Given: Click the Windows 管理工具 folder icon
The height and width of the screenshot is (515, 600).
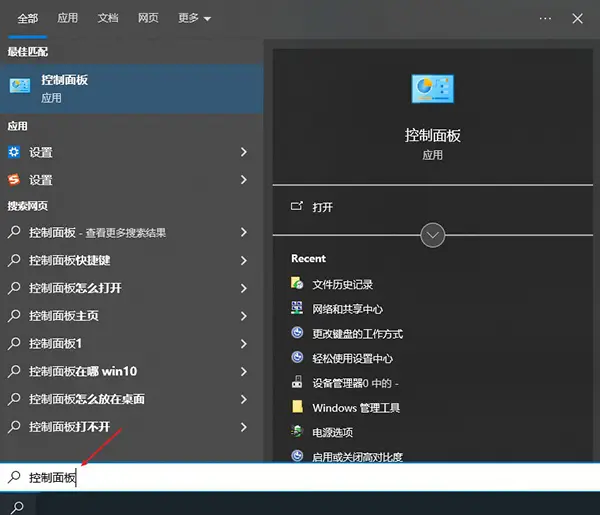Looking at the screenshot, I should [x=297, y=407].
